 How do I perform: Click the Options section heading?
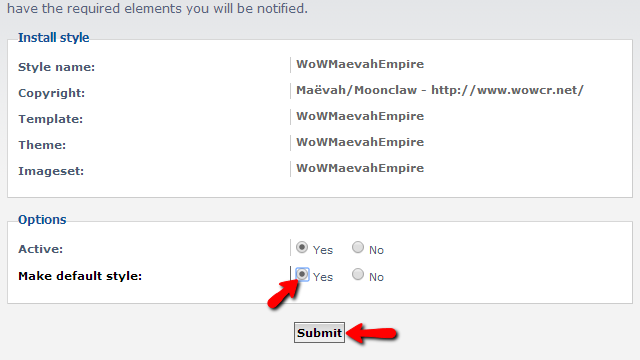click(42, 220)
